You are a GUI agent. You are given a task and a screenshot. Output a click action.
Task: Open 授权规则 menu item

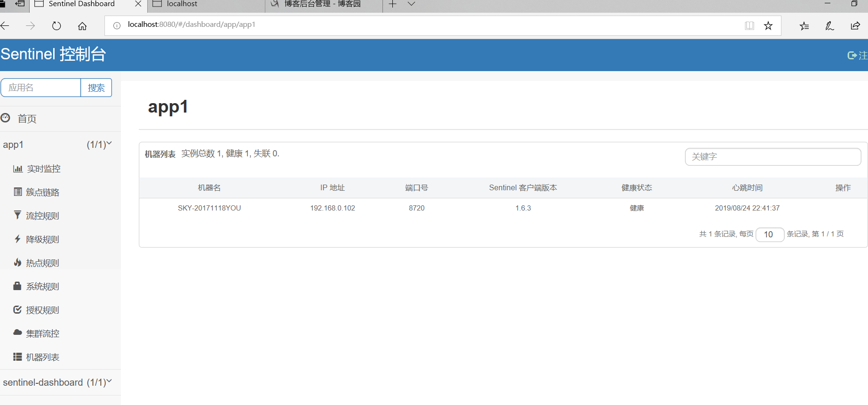click(43, 310)
